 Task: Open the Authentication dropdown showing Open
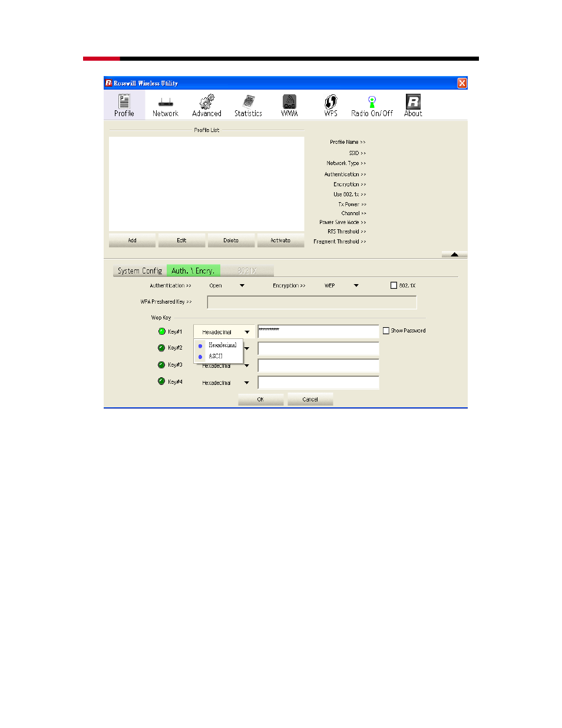coord(227,285)
